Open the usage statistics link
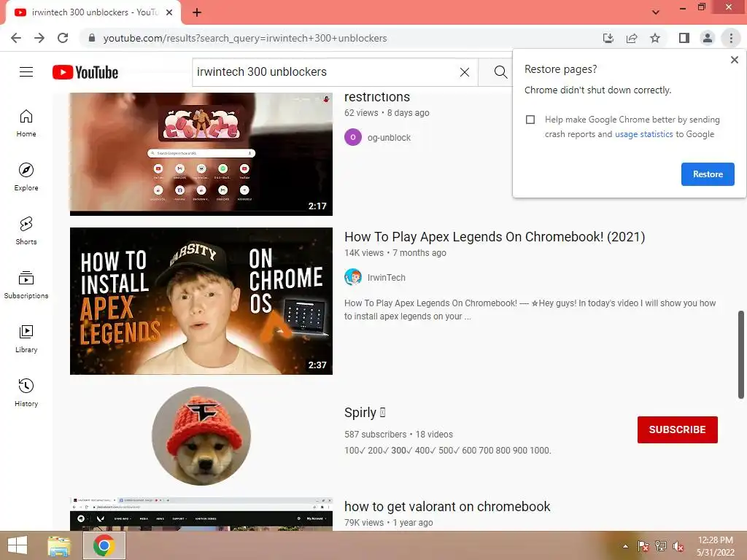The image size is (747, 560). pos(643,134)
